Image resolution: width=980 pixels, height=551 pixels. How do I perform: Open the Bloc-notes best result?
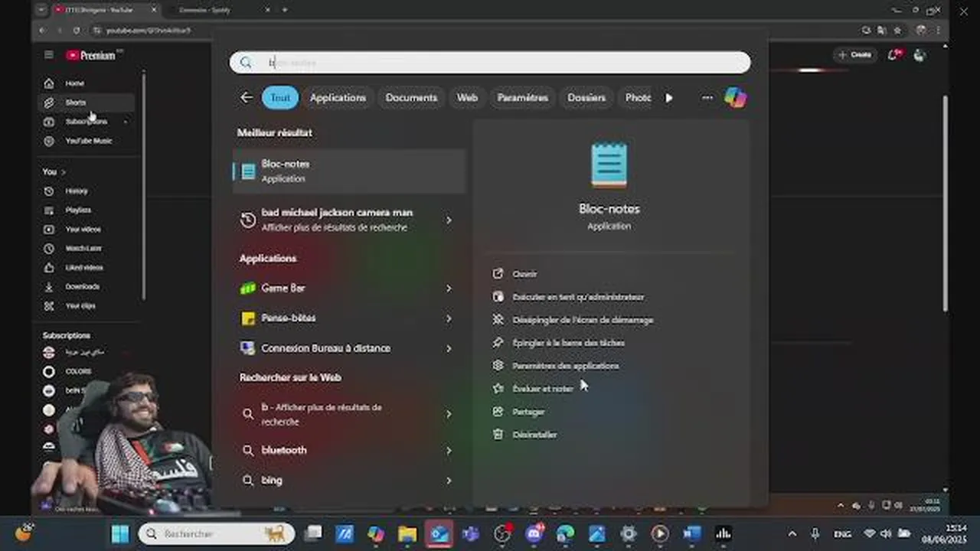tap(349, 171)
